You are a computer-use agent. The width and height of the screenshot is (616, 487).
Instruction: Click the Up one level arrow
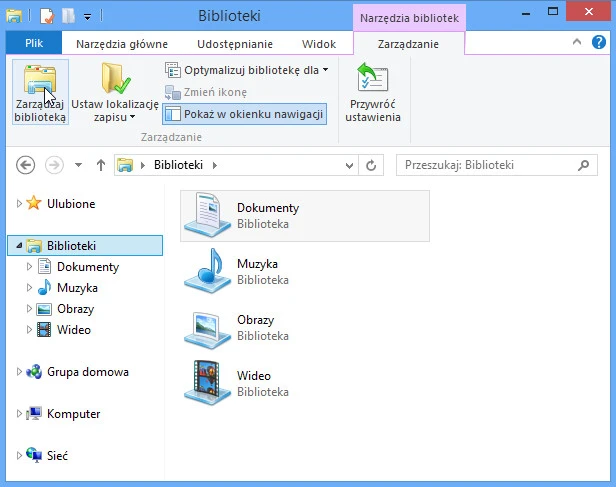point(100,165)
